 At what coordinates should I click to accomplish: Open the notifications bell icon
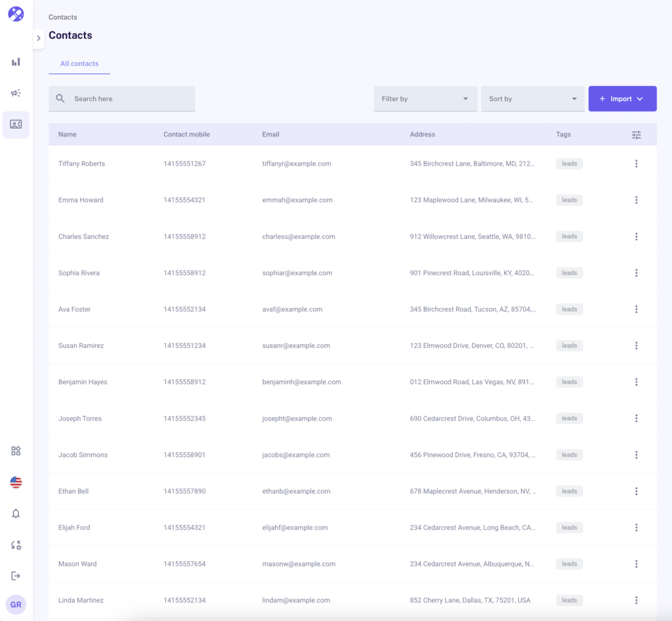[16, 514]
